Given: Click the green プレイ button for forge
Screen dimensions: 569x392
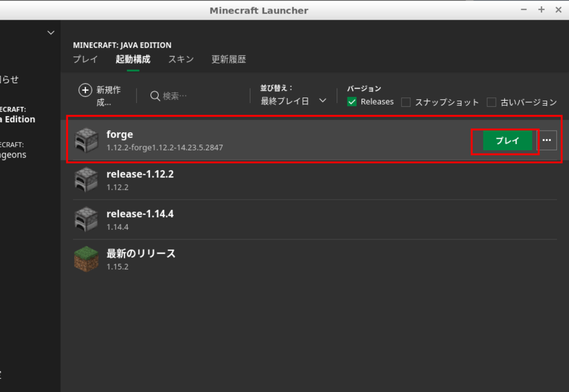Looking at the screenshot, I should point(507,141).
